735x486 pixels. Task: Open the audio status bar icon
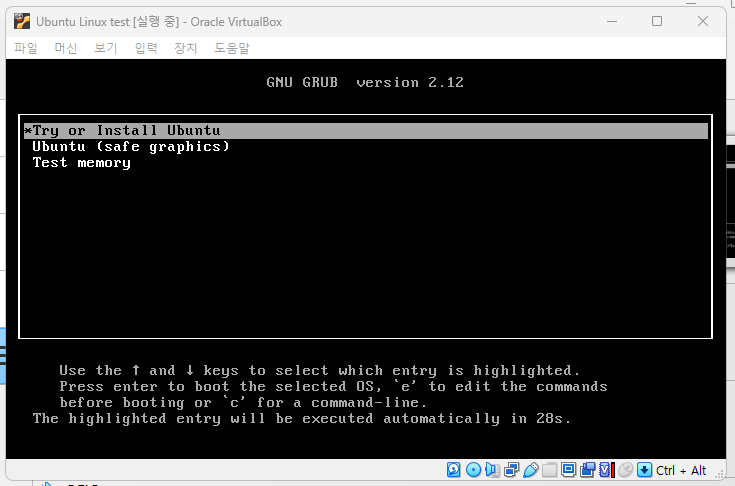click(492, 470)
